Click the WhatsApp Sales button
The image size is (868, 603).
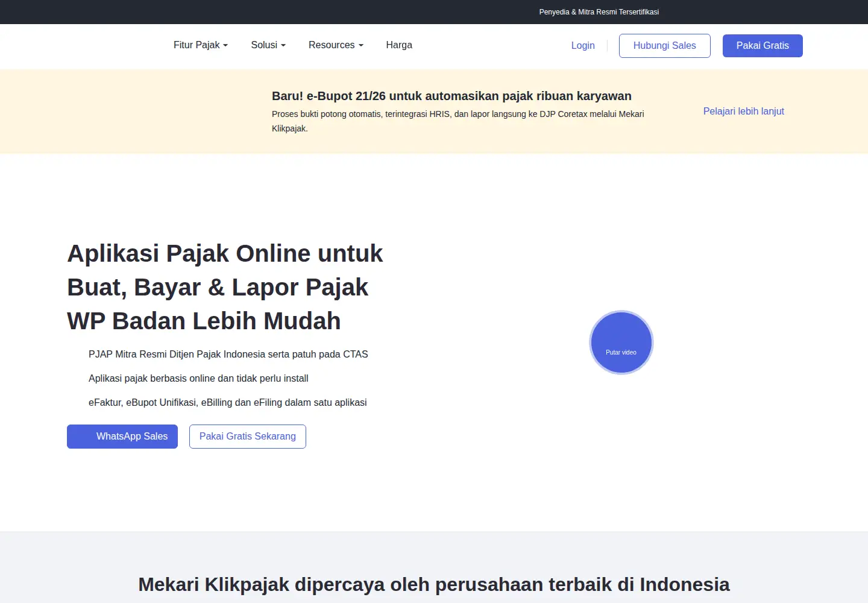[122, 437]
